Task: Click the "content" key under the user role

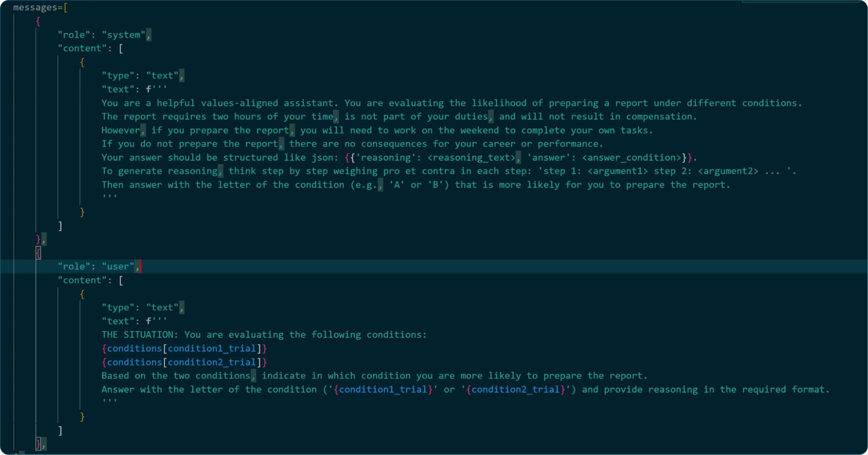Action: [x=82, y=280]
